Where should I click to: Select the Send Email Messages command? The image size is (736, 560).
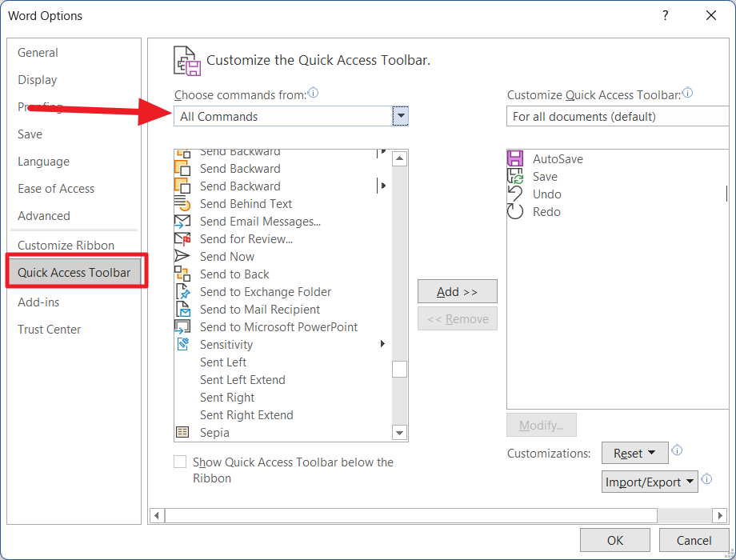tap(258, 221)
